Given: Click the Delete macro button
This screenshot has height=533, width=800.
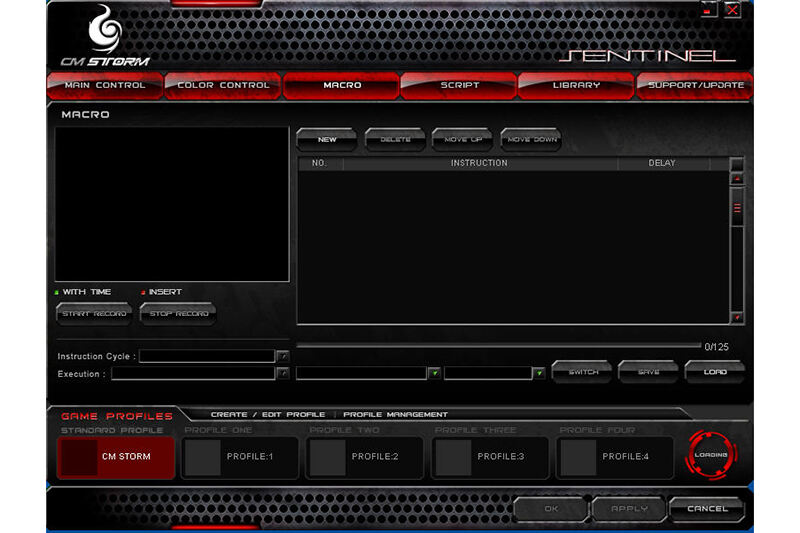Looking at the screenshot, I should 395,139.
